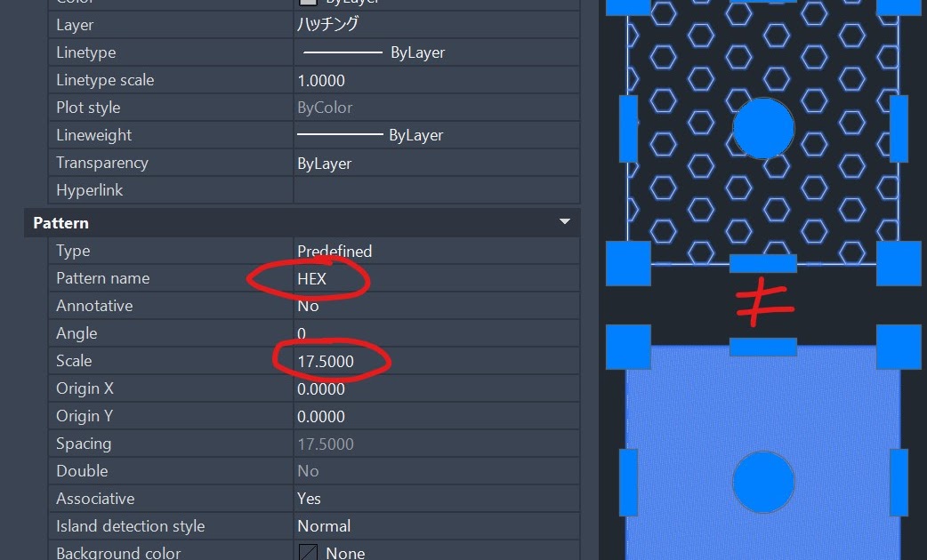Click the Linetype scale 1.0000 field
The width and height of the screenshot is (927, 560).
click(x=436, y=80)
